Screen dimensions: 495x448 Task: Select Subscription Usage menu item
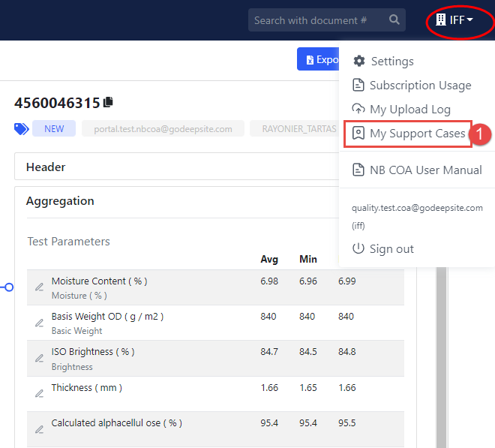click(420, 86)
